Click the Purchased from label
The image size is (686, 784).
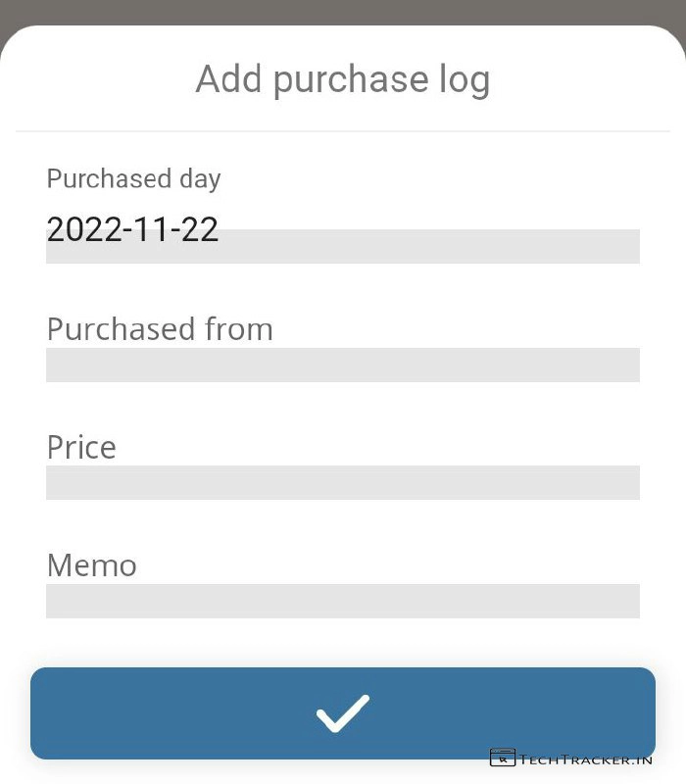click(160, 329)
